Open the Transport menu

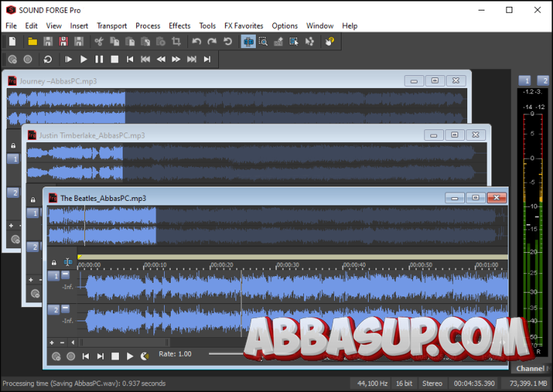click(112, 26)
